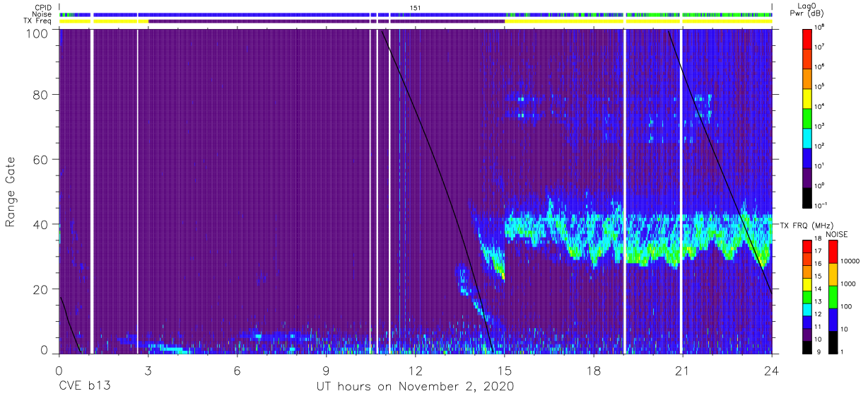Click the 'TX Freq' row label at top left
The width and height of the screenshot is (868, 401).
click(38, 21)
